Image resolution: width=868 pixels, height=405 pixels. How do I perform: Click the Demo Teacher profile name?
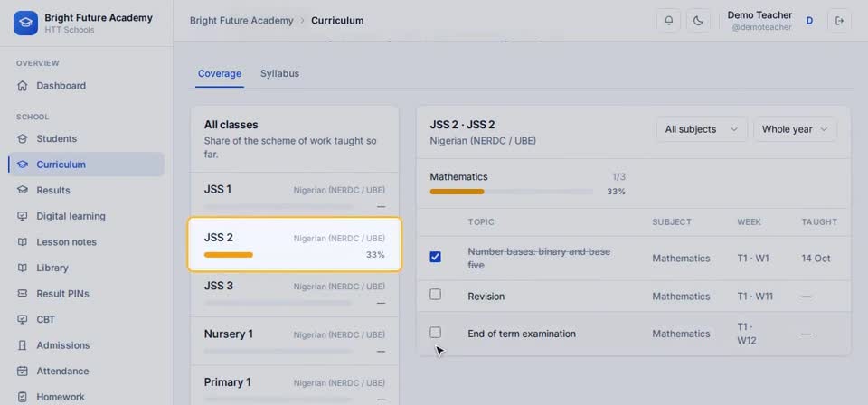coord(759,15)
